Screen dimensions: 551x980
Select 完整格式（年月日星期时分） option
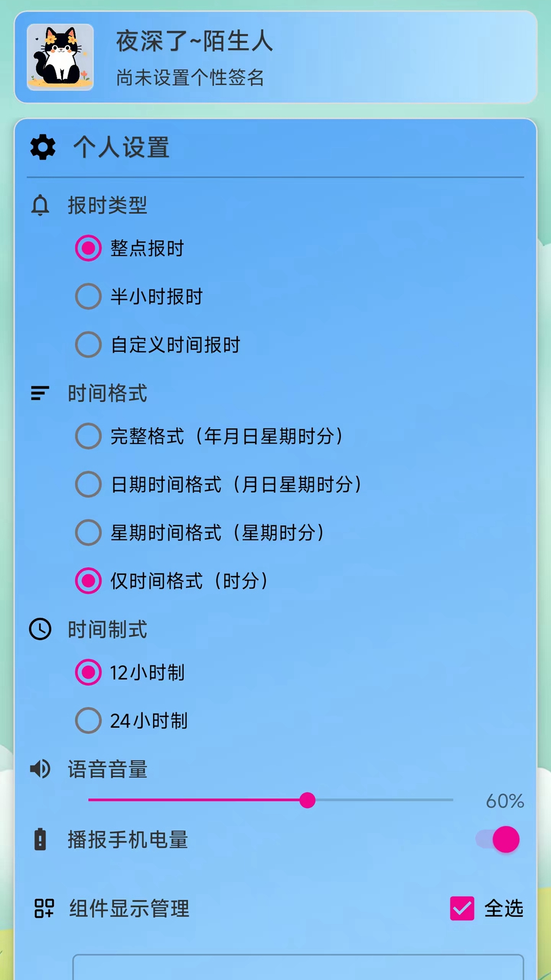[x=88, y=436]
